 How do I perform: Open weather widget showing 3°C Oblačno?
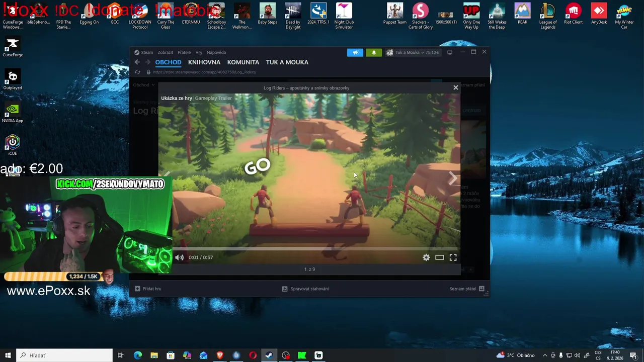(x=515, y=355)
